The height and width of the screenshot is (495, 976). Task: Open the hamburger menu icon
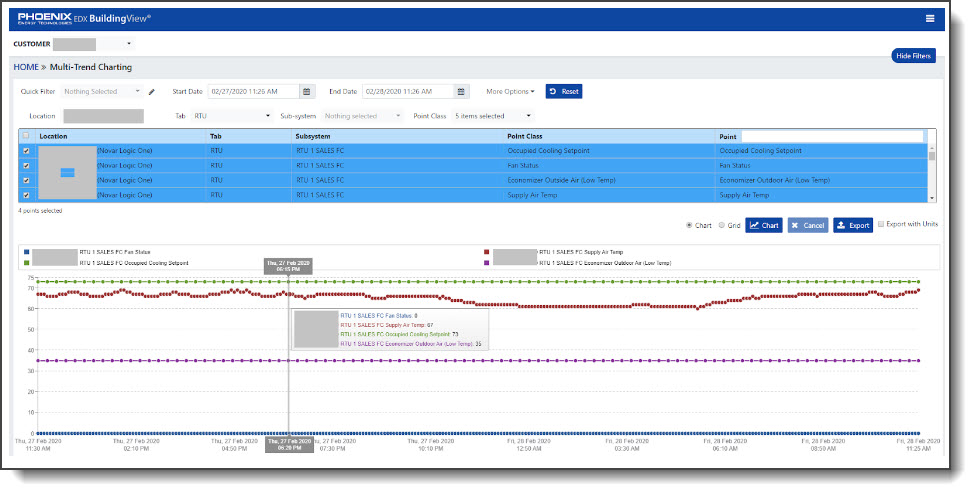point(929,19)
